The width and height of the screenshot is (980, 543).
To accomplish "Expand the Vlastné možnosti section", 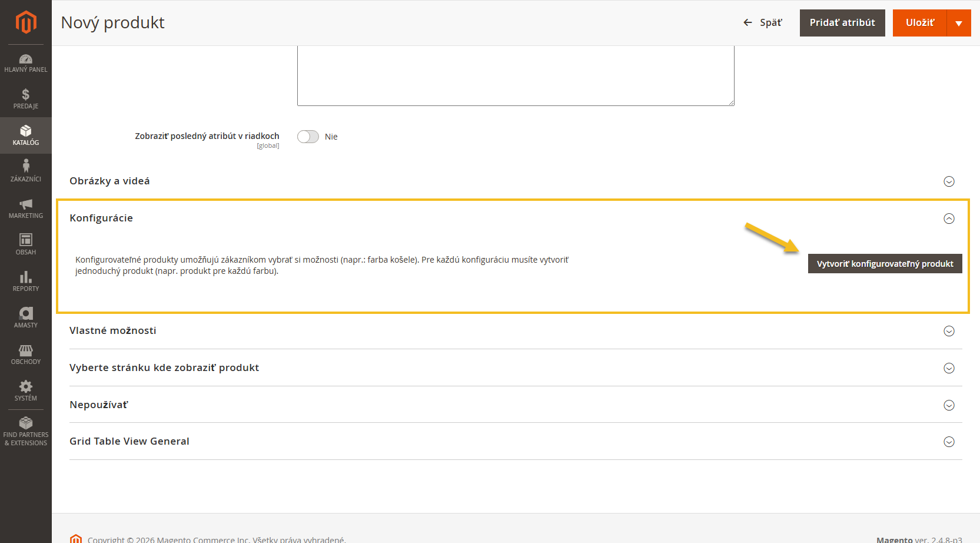I will (949, 331).
